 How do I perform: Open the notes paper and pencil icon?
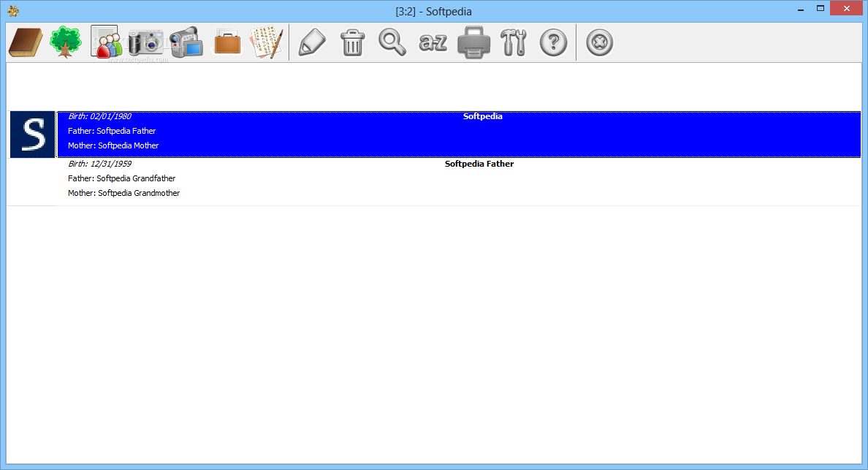pyautogui.click(x=267, y=42)
